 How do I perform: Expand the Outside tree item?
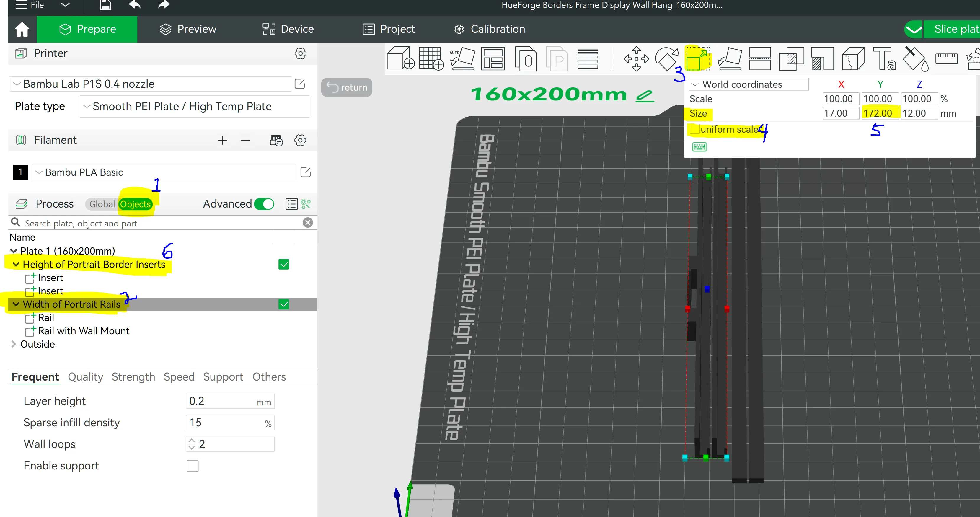click(14, 344)
